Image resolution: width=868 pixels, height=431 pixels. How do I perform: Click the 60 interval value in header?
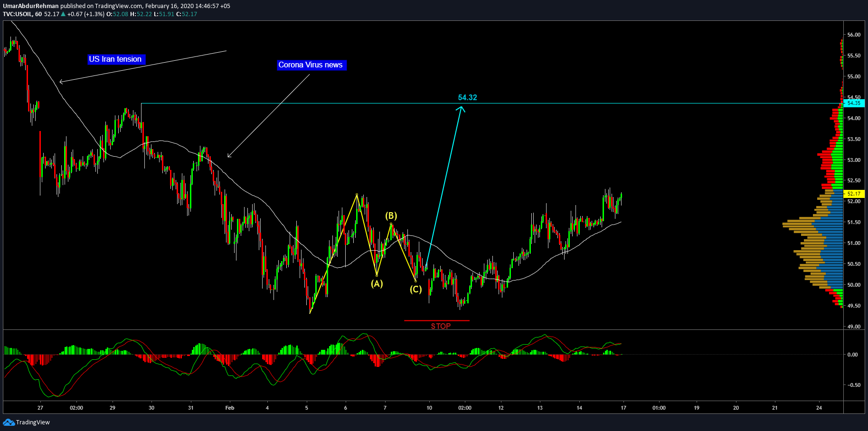pos(38,14)
